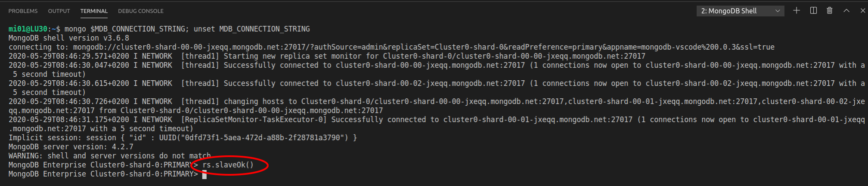Click the terminal cursor at the PRIMARY prompt

coord(205,174)
